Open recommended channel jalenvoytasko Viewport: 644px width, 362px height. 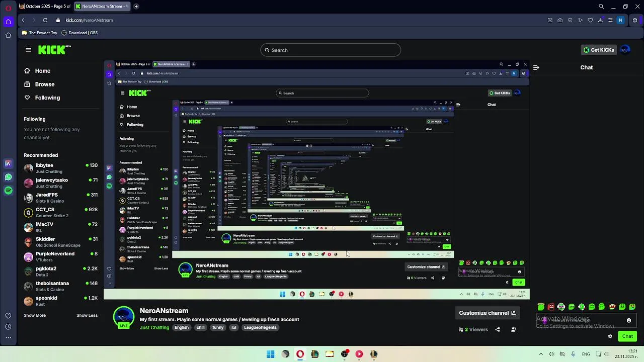point(60,183)
